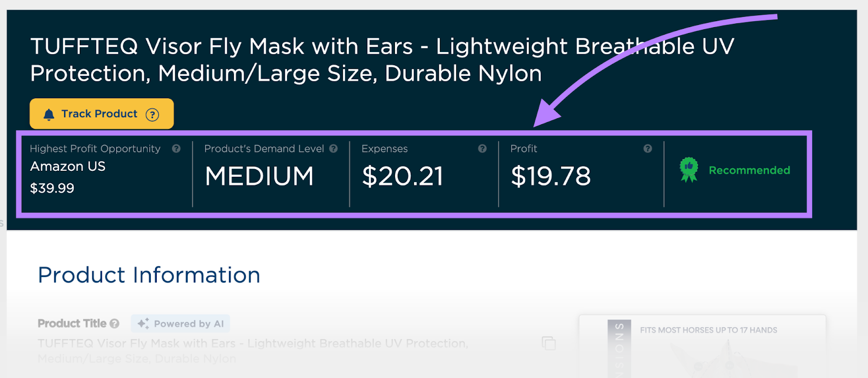Click the sparkle icon in Powered by AI
The width and height of the screenshot is (868, 378).
coord(143,324)
